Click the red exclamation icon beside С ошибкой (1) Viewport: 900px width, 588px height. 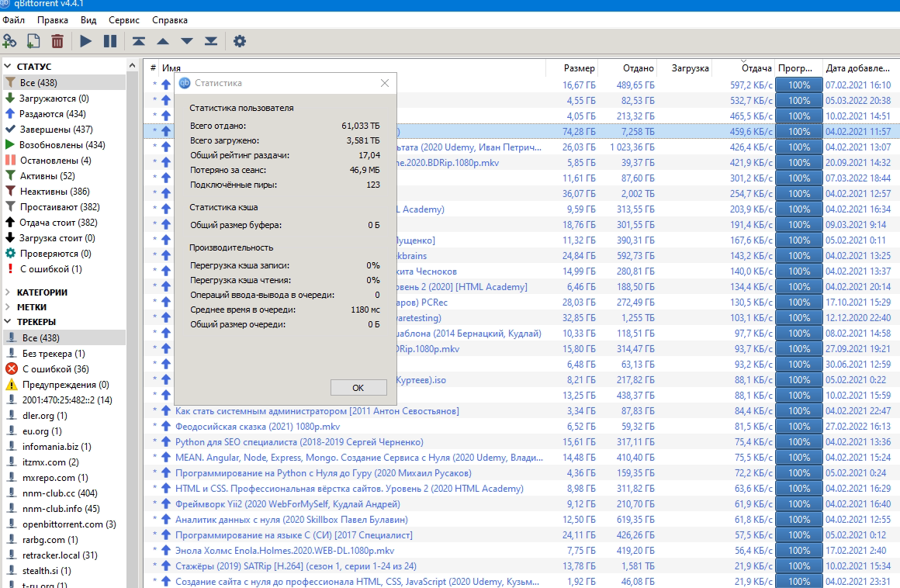[10, 268]
